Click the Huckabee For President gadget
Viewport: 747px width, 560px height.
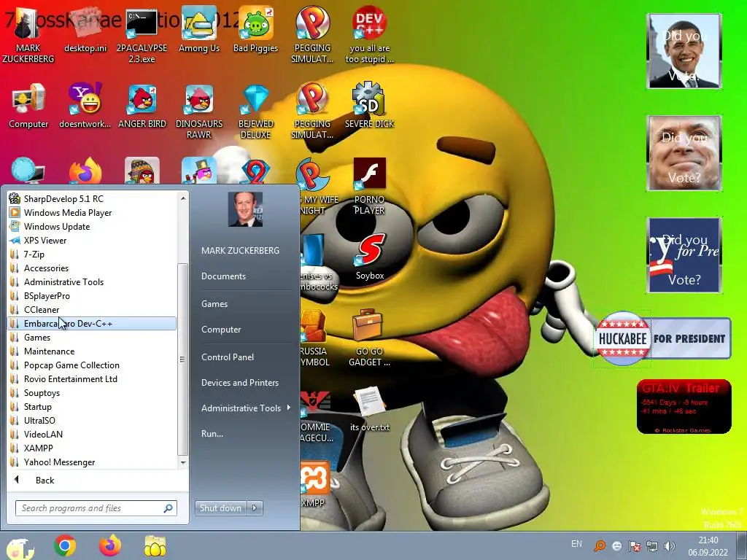coord(663,338)
